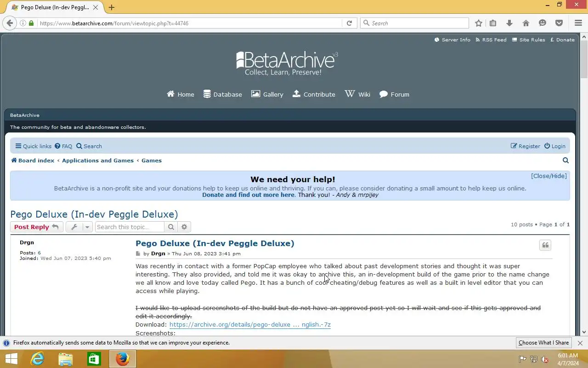Open Wiki in site navigation
This screenshot has height=368, width=588.
click(x=357, y=94)
